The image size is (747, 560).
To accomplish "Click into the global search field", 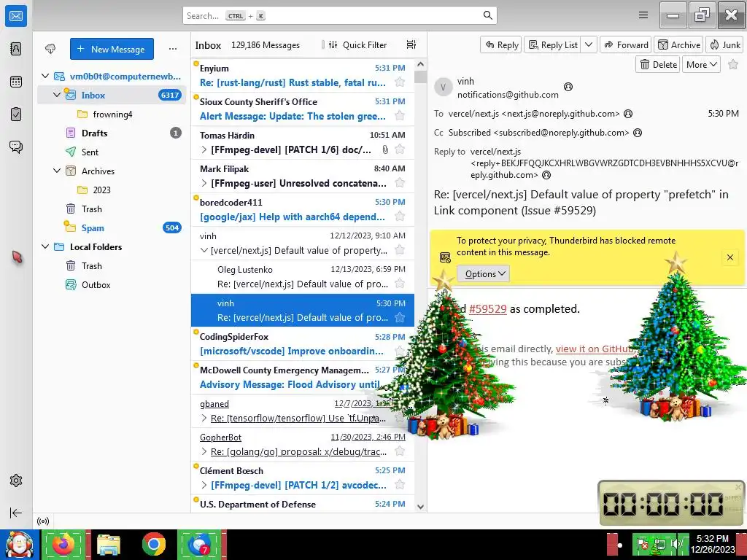I will 339,15.
